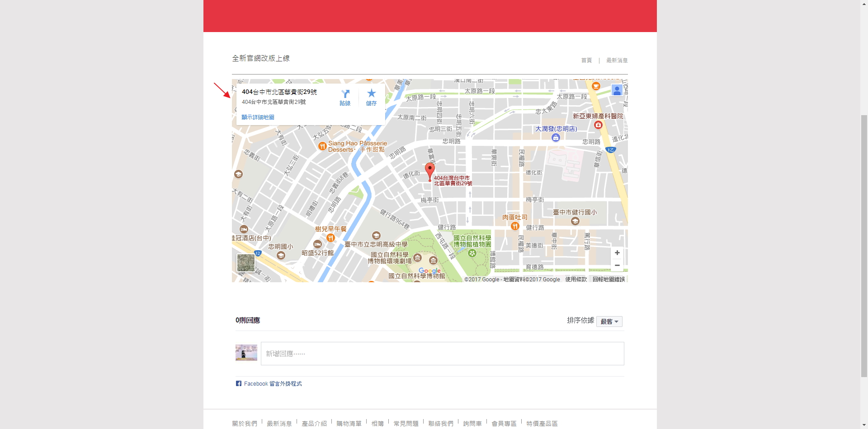
Task: Click the 新亞東婦產科醫院 hospital marker
Action: pos(598,125)
